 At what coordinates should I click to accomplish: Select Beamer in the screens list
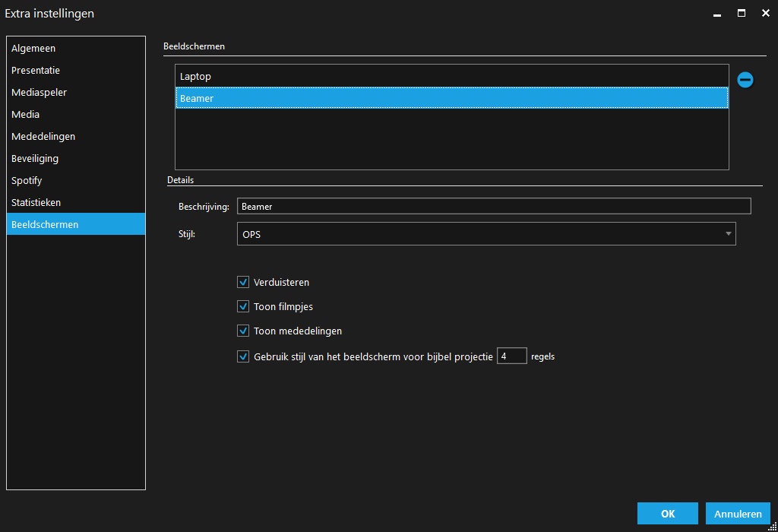click(452, 98)
